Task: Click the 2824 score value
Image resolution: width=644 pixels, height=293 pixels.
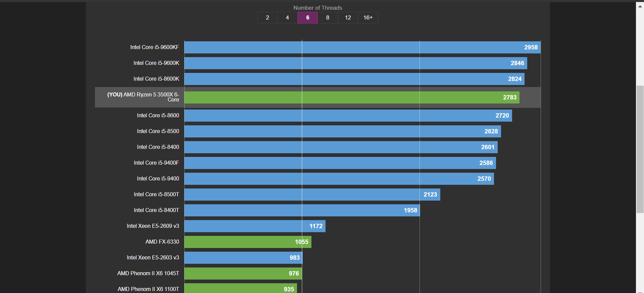Action: [x=515, y=79]
